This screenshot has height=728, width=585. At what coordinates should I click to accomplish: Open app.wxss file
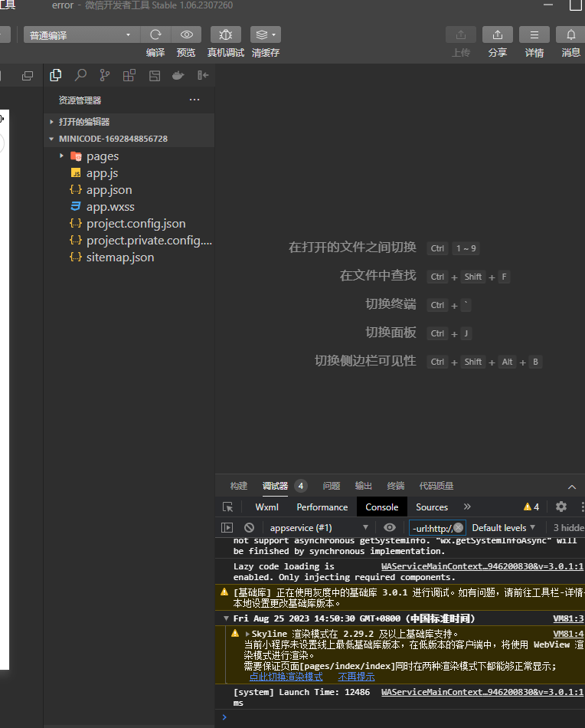[129, 207]
